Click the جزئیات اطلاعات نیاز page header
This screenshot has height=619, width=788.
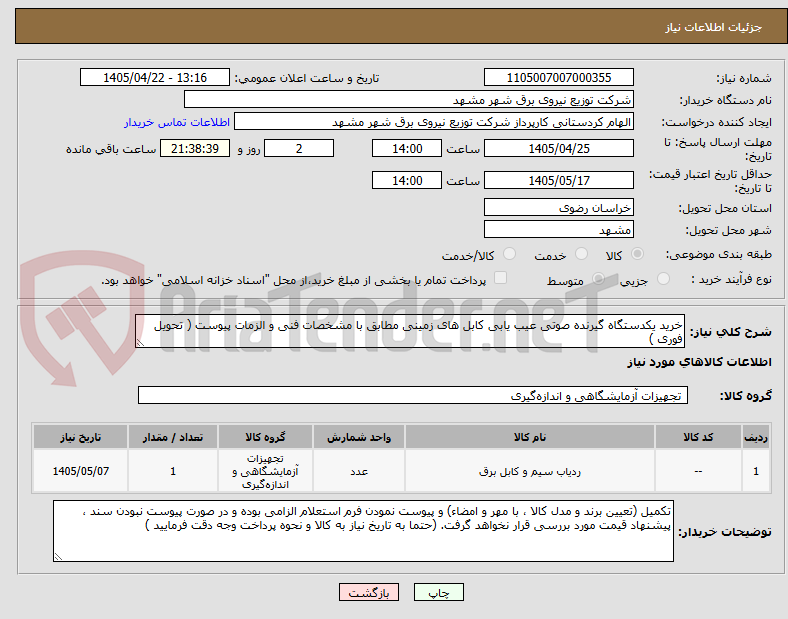click(x=714, y=27)
